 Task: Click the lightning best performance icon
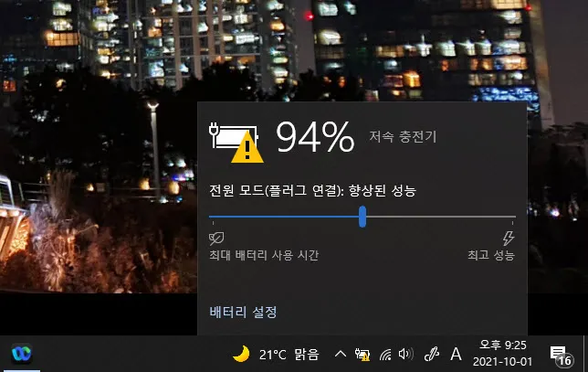(509, 238)
